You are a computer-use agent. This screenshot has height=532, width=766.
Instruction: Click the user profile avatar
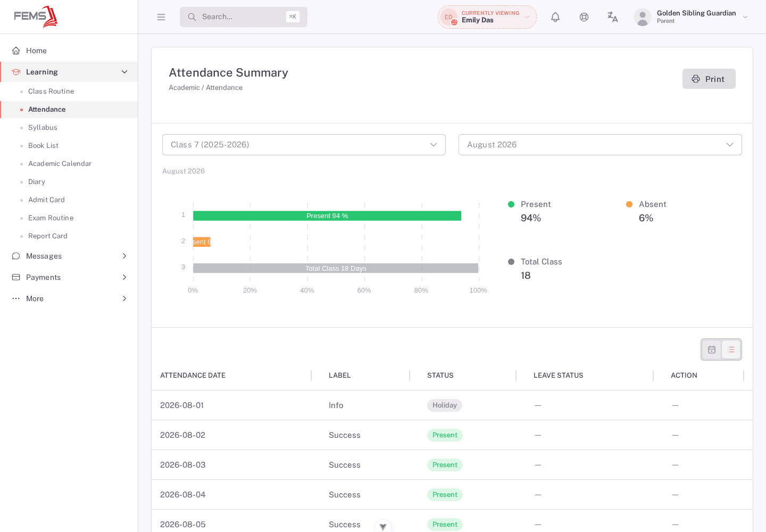[643, 17]
